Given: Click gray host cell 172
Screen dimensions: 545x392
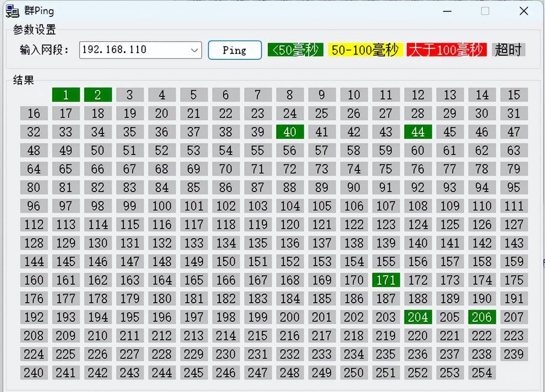Looking at the screenshot, I should [x=418, y=280].
